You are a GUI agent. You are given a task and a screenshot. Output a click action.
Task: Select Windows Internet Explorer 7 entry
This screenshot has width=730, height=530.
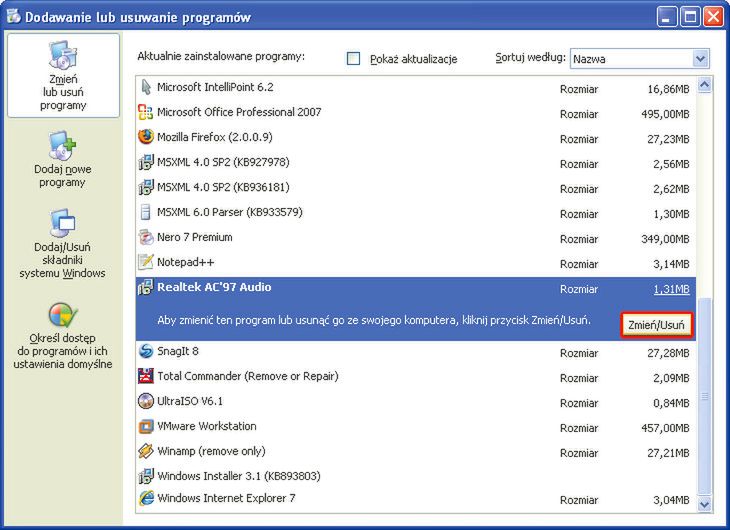(x=416, y=499)
